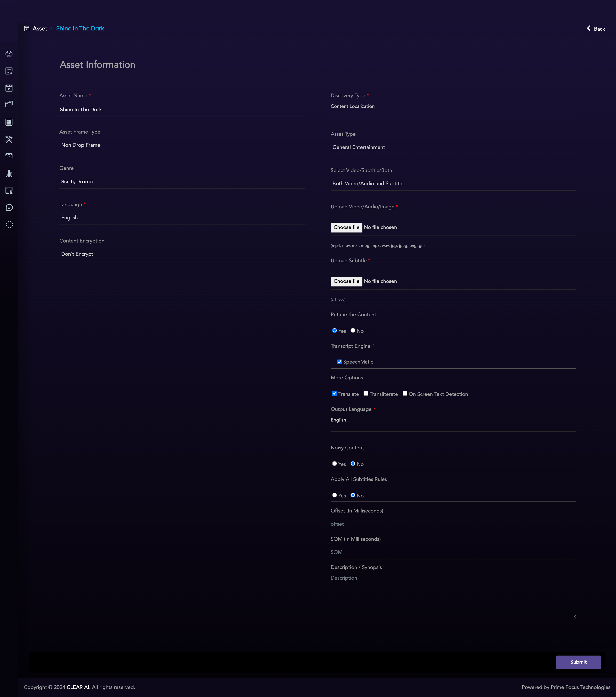
Task: Open the Content Encryption dropdown
Action: pos(182,254)
